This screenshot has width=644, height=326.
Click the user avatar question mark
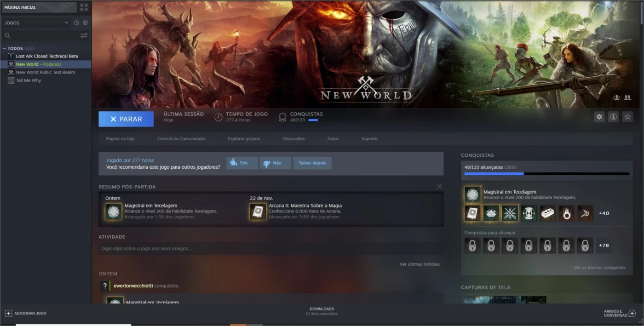pyautogui.click(x=104, y=286)
